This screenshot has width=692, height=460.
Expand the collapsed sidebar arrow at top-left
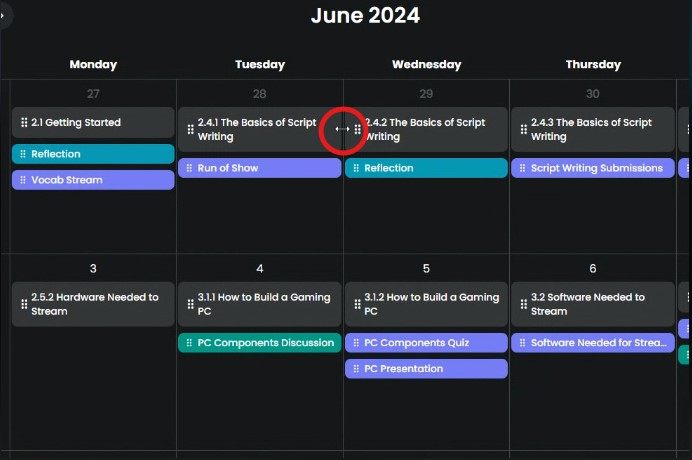[x=3, y=16]
